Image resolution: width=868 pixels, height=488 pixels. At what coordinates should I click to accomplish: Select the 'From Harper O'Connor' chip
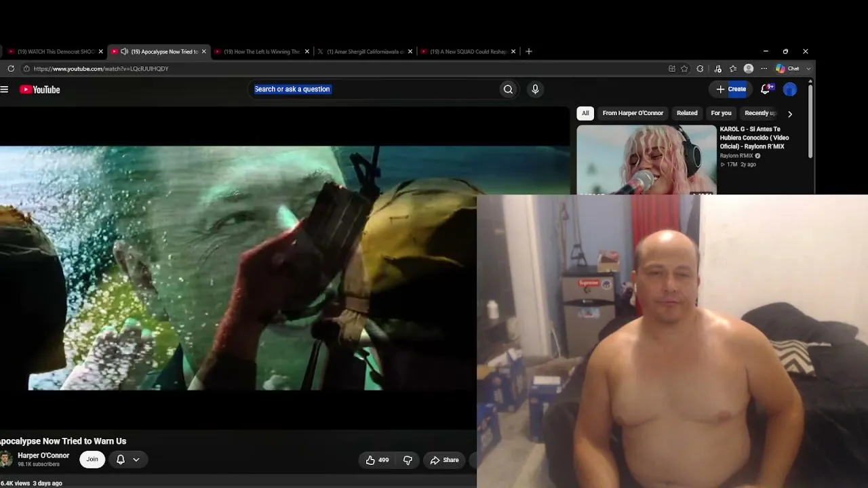click(633, 113)
